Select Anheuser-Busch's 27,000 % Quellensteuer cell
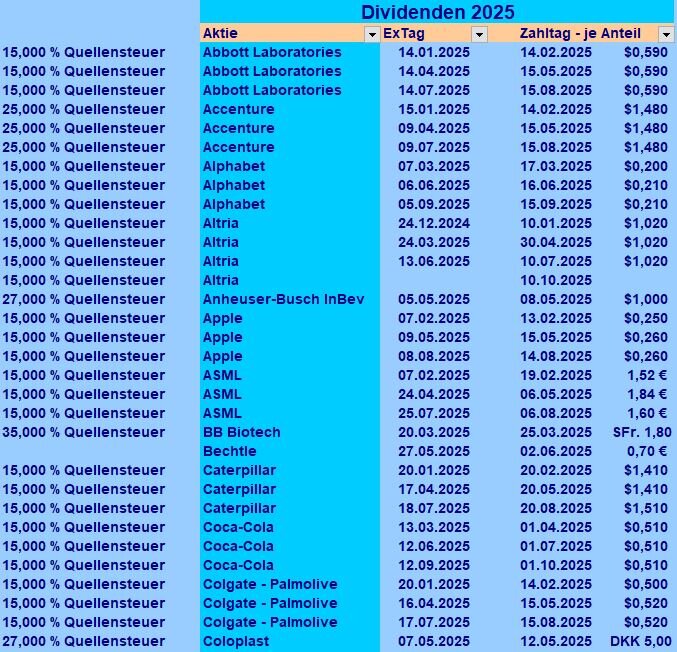 coord(84,299)
